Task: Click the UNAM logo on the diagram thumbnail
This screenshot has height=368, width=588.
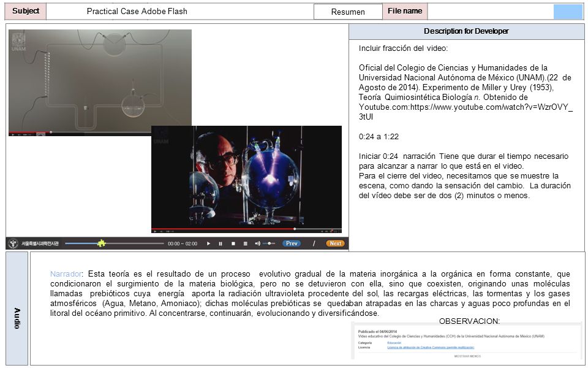Action: point(18,41)
